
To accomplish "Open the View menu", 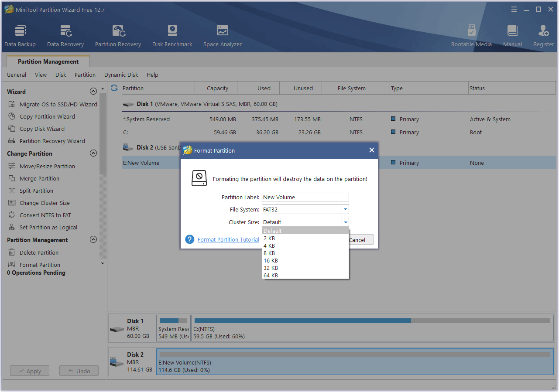I will pyautogui.click(x=41, y=75).
